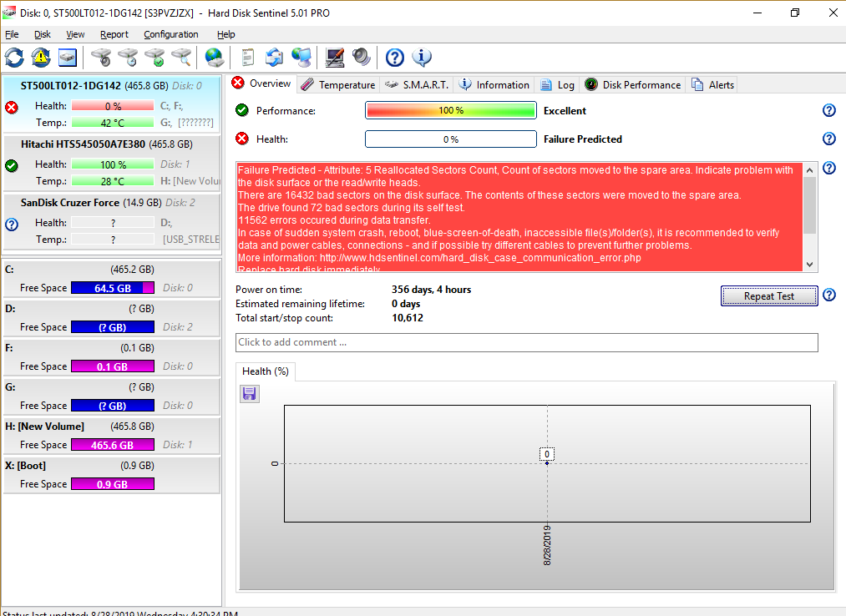The width and height of the screenshot is (846, 616).
Task: Click the speaker sound toolbar icon
Action: click(362, 58)
